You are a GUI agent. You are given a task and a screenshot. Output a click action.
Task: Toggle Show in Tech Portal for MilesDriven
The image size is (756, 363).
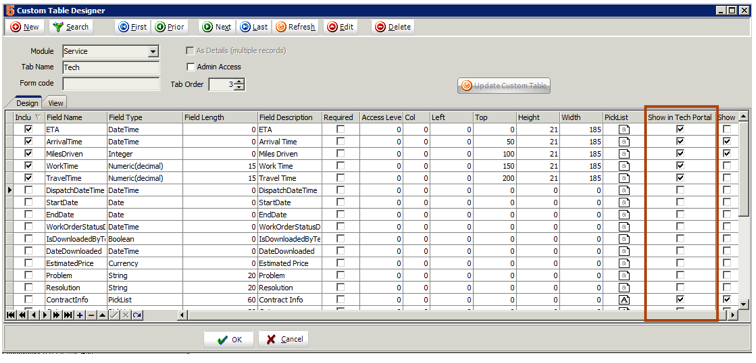click(680, 153)
